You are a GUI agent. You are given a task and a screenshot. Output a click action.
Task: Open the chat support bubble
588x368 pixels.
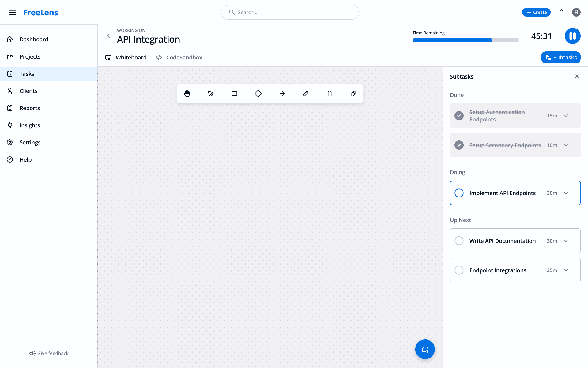pos(425,349)
